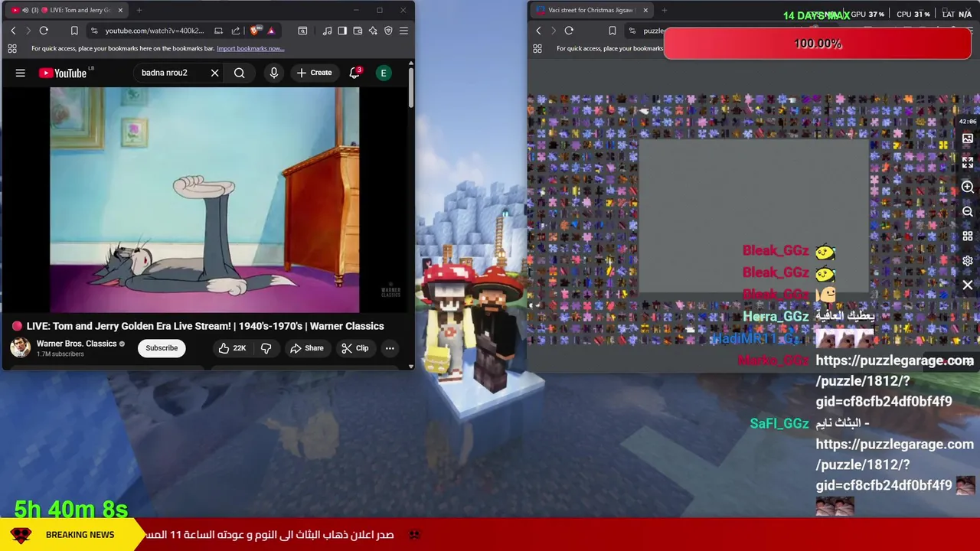
Task: Arrange puzzle pieces with grid icon
Action: point(968,236)
